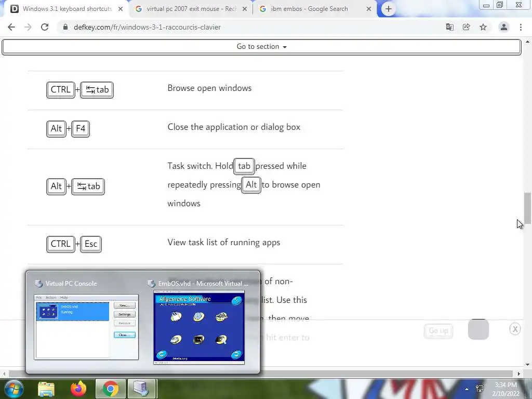
Task: Switch to ibm embos Google Search tab
Action: click(315, 9)
